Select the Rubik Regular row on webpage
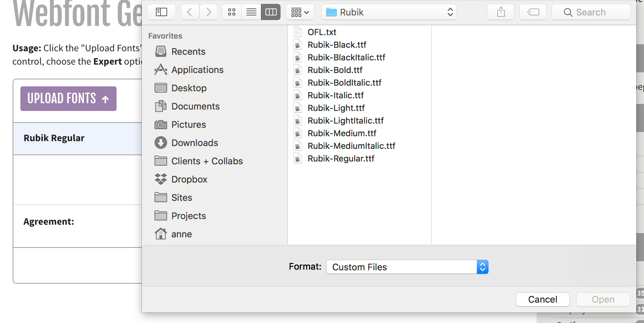Viewport: 644px width, 323px height. (x=78, y=138)
